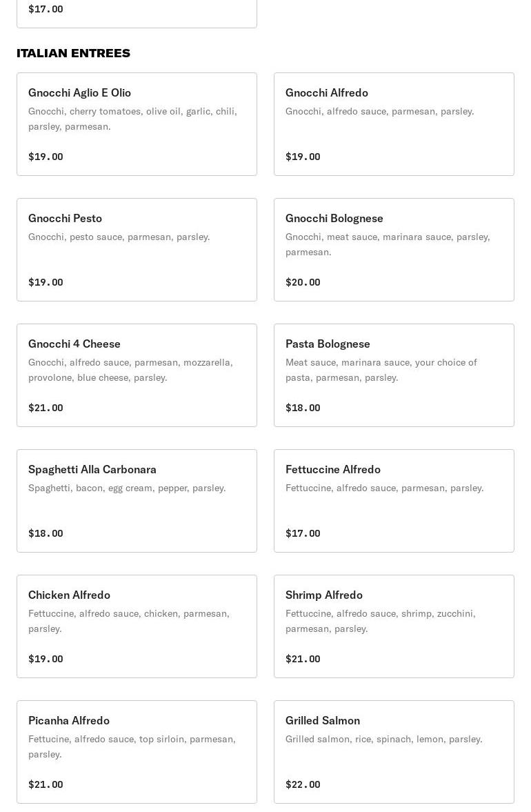Open the Gnocchi Aglio E Olio item
Image resolution: width=531 pixels, height=812 pixels.
pos(137,124)
